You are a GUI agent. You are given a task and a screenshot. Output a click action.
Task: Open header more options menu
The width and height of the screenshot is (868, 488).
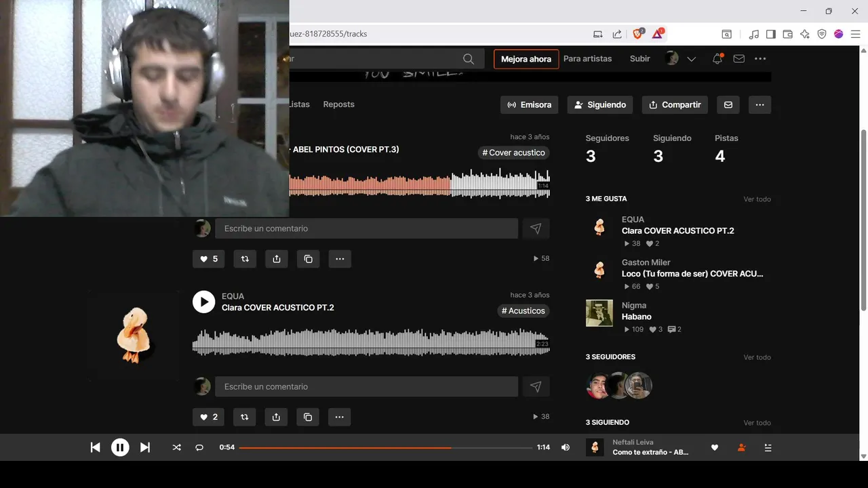click(760, 59)
